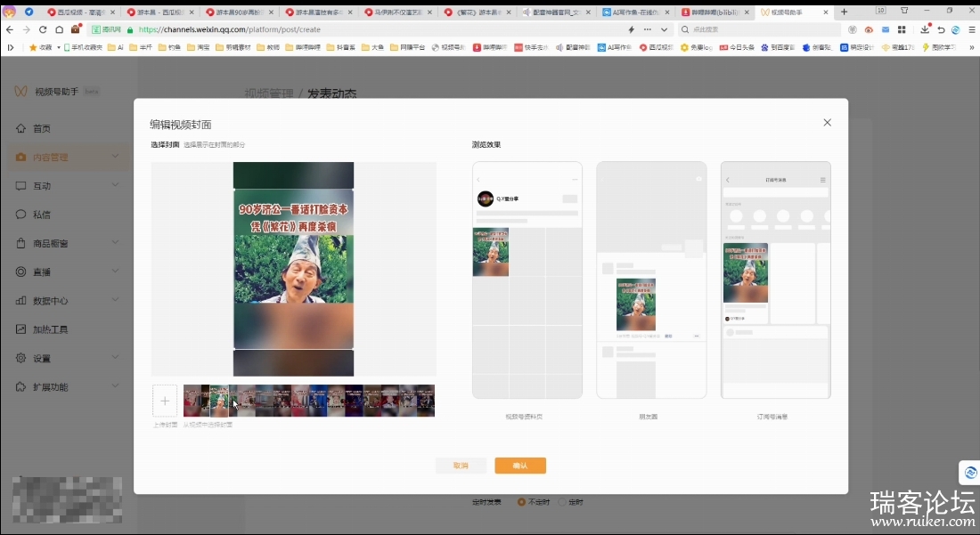Switch to the first 西瓜视频 browser tab
Image resolution: width=980 pixels, height=535 pixels.
pos(81,12)
